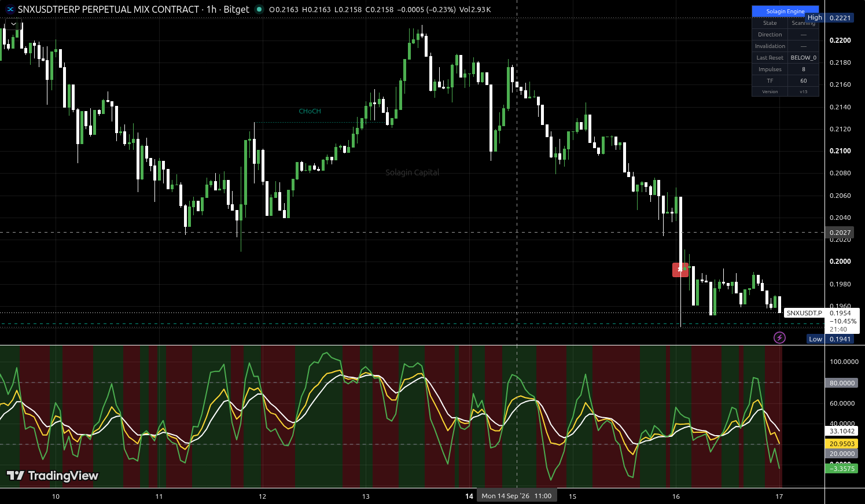Click the Direction row label
The image size is (865, 504).
click(x=770, y=35)
